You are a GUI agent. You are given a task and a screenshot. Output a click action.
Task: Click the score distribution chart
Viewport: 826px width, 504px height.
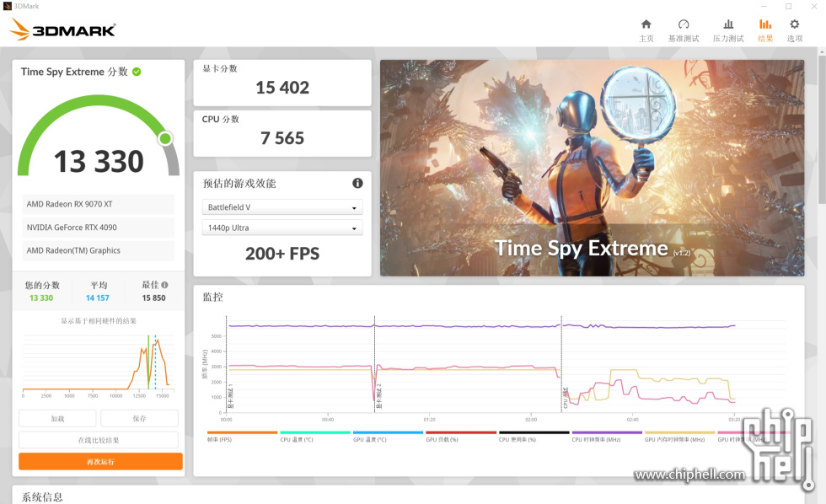(x=99, y=366)
